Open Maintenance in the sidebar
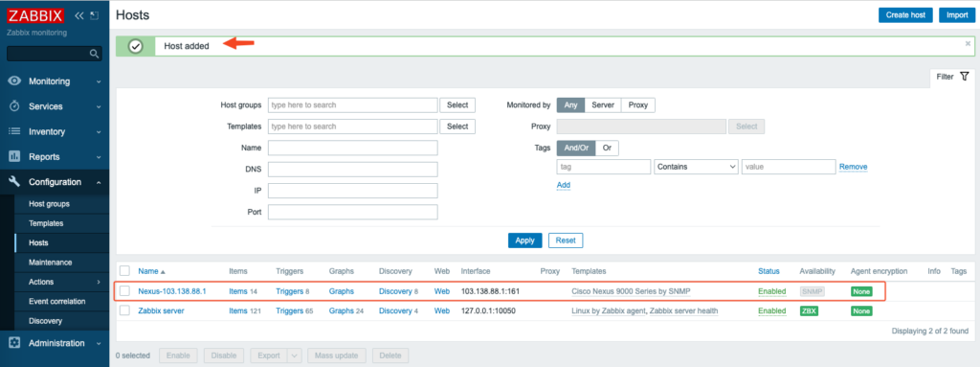 click(50, 263)
